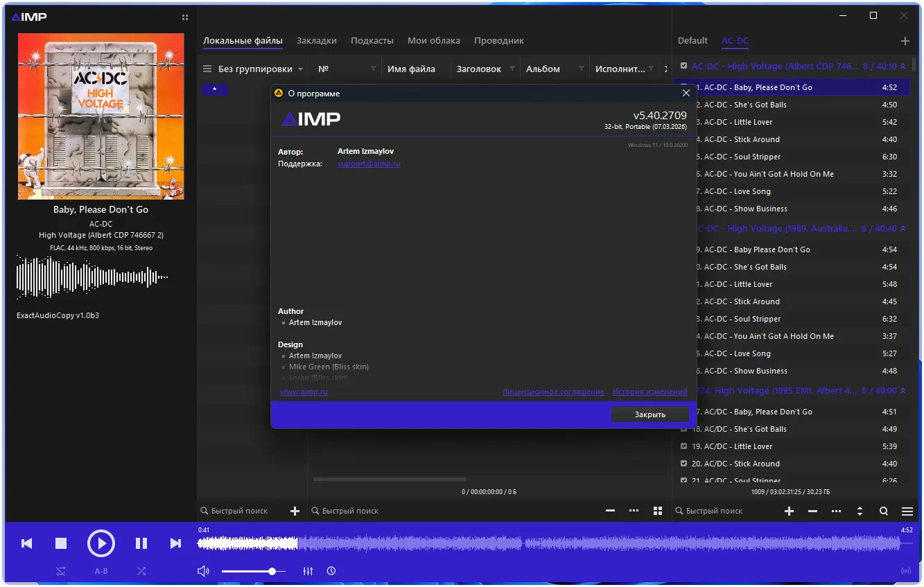Image resolution: width=924 pixels, height=587 pixels.
Task: Toggle shuffle playback mode
Action: [x=141, y=571]
